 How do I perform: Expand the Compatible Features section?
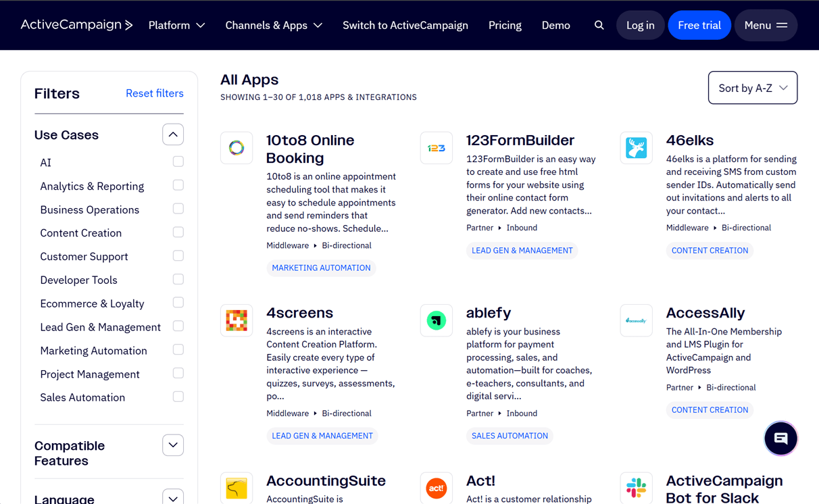[x=173, y=445]
